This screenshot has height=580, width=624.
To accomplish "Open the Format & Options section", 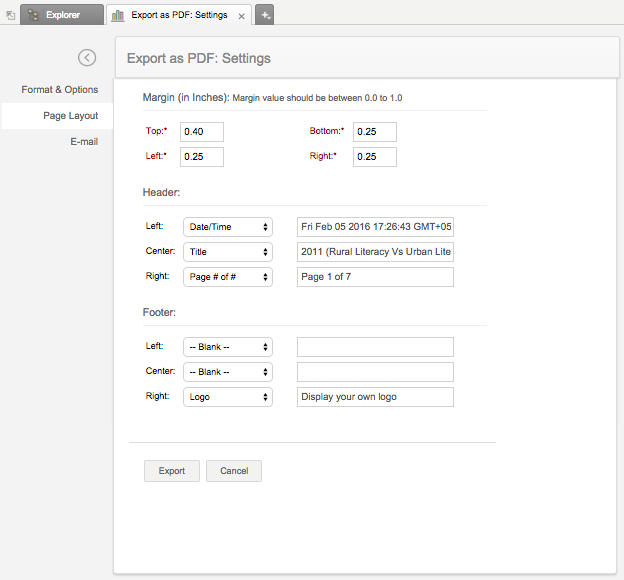I will click(x=60, y=90).
